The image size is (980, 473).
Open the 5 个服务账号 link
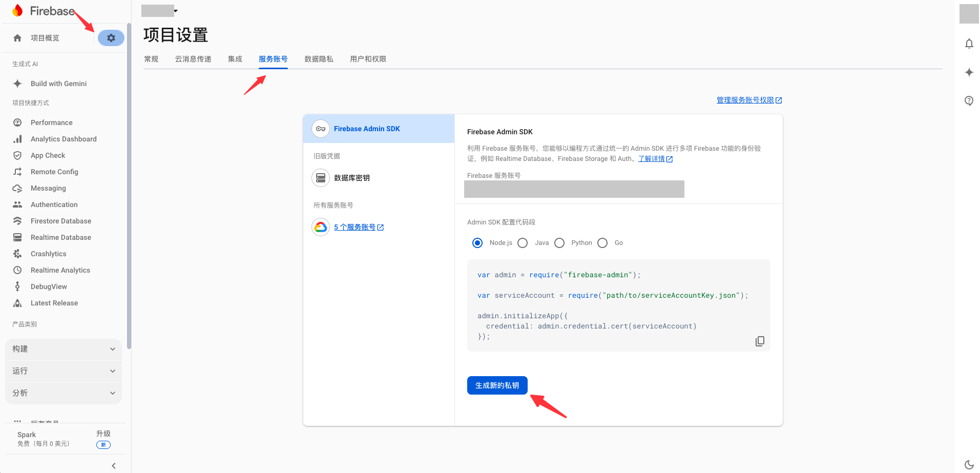(359, 227)
